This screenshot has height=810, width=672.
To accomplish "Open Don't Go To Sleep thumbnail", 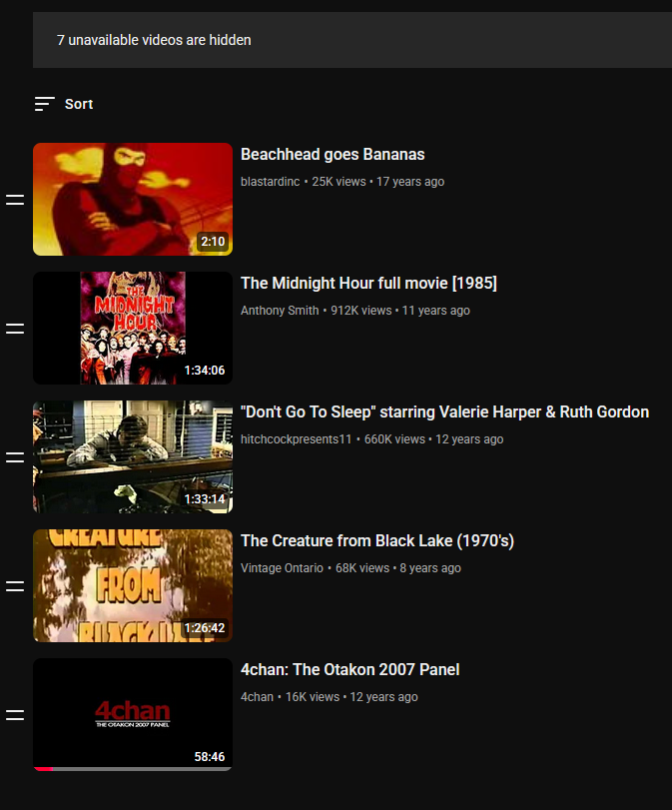I will tap(133, 456).
